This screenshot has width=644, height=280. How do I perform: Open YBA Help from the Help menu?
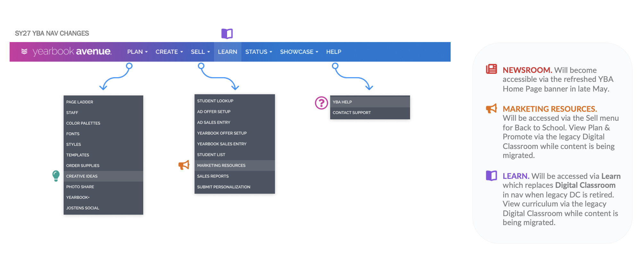[x=370, y=102]
